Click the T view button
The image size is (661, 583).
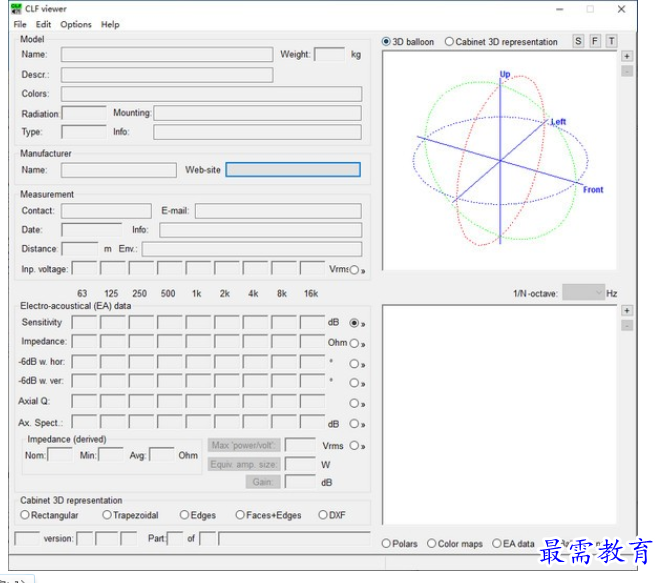(x=611, y=41)
